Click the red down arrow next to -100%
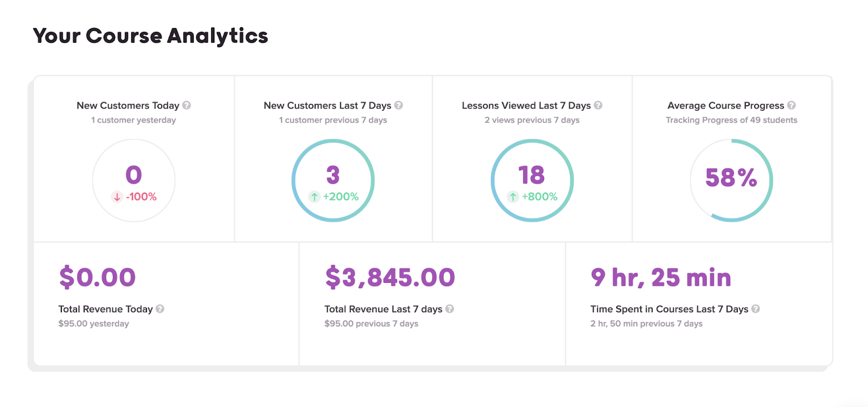The image size is (868, 407). pyautogui.click(x=117, y=197)
